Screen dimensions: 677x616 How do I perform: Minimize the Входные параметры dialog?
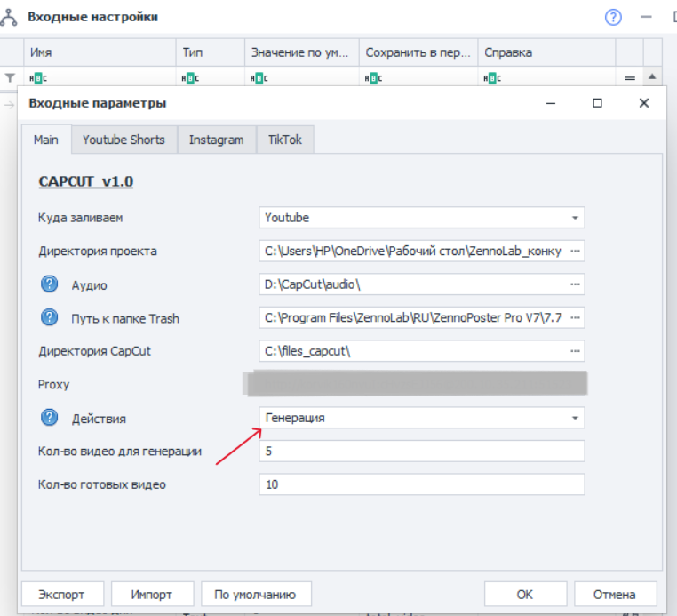pyautogui.click(x=551, y=103)
